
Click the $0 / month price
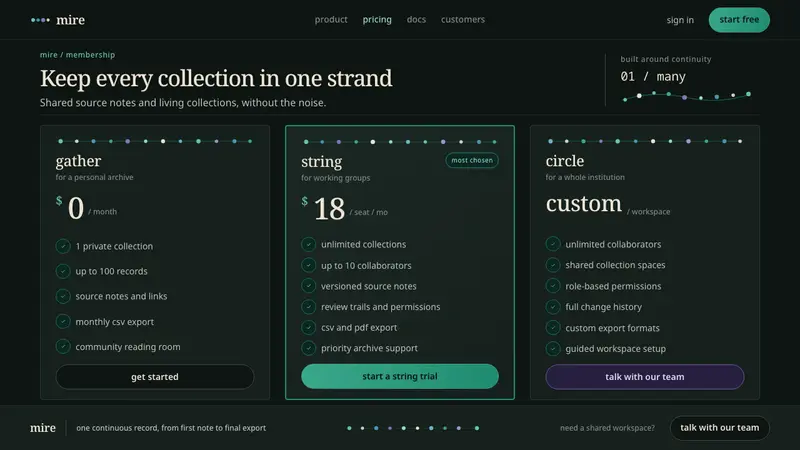[86, 208]
